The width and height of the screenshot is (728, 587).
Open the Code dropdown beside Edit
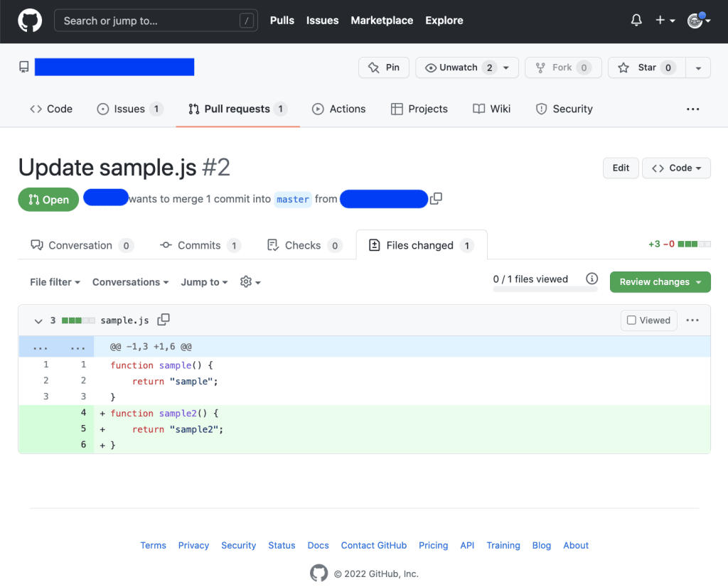(x=676, y=168)
